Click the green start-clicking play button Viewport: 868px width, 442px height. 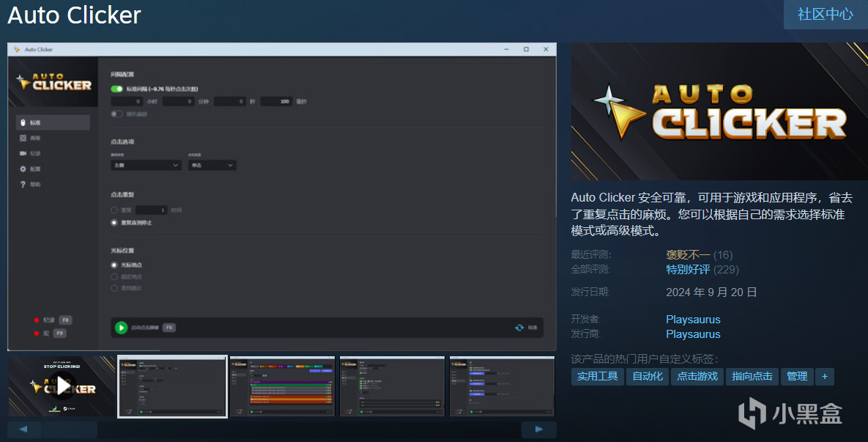point(121,328)
